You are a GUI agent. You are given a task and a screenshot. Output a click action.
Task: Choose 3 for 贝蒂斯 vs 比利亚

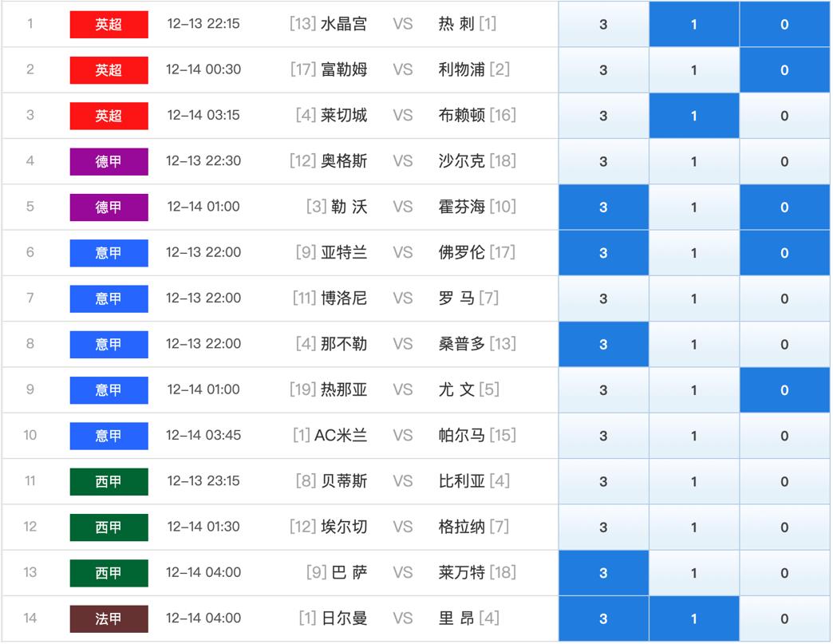click(603, 481)
